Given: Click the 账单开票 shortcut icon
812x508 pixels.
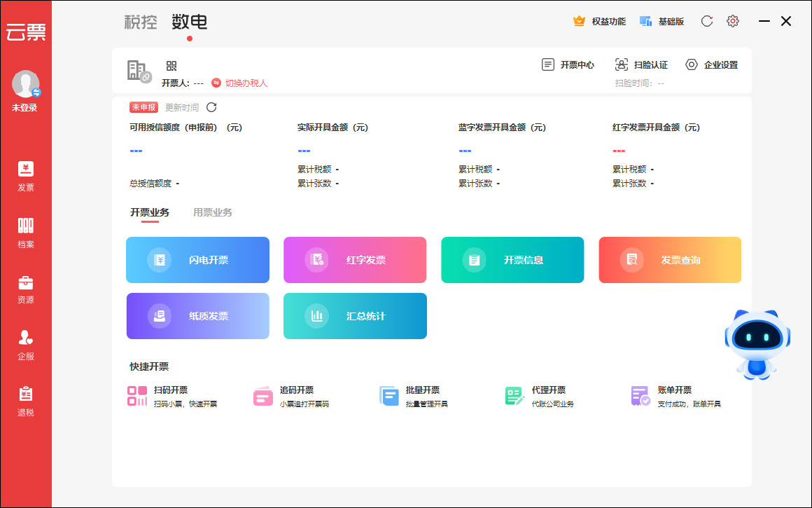Looking at the screenshot, I should (x=640, y=396).
